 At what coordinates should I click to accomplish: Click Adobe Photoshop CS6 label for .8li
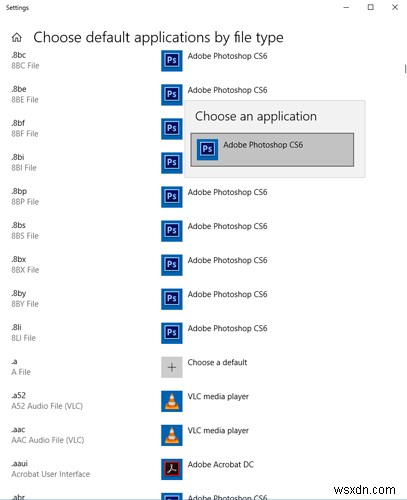click(x=227, y=328)
